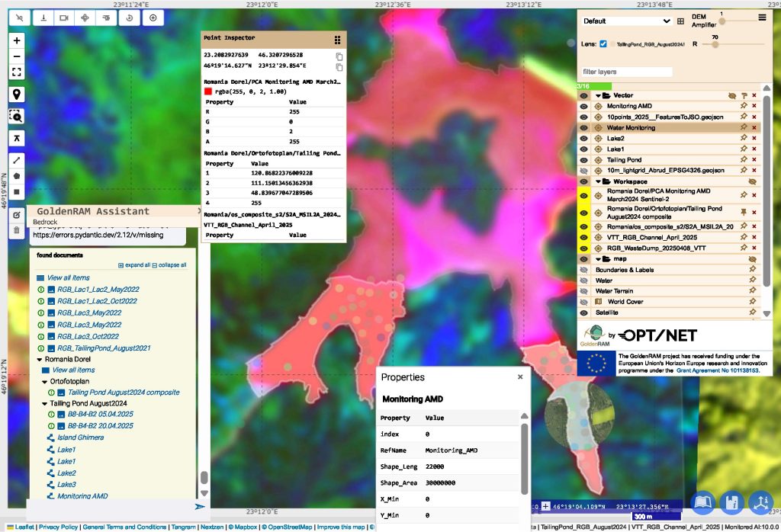781x532 pixels.
Task: Select the draw line tool
Action: point(17,161)
